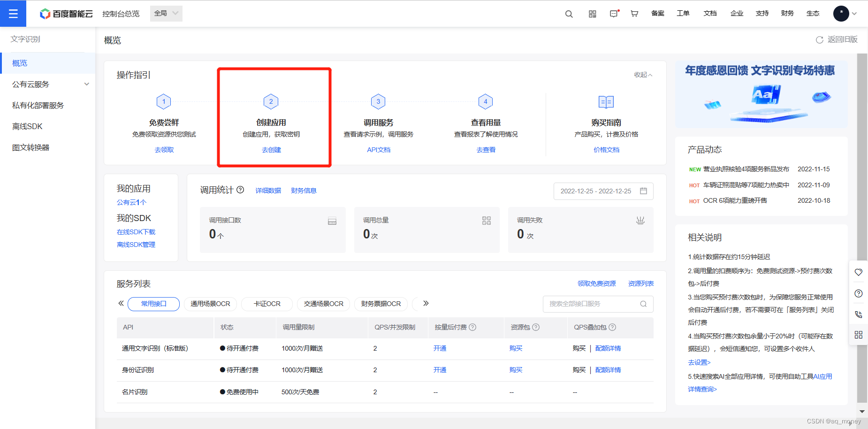Click 领取免费资源 link
The image size is (868, 429).
pos(597,283)
